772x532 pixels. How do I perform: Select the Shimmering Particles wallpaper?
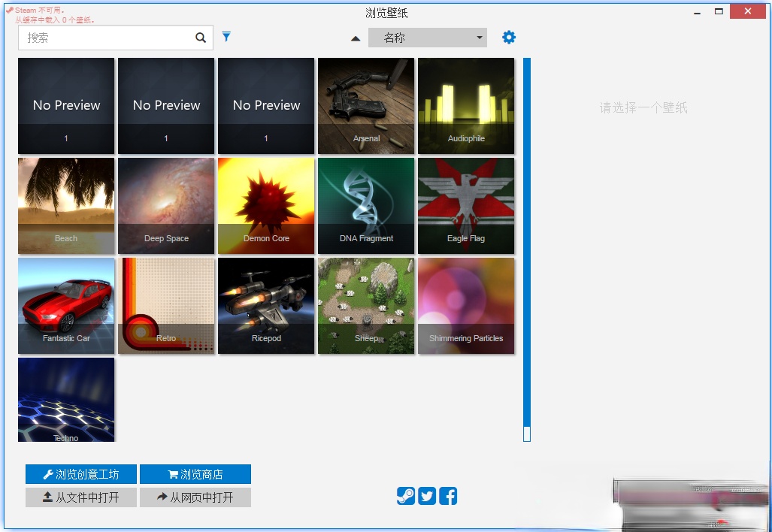[x=466, y=306]
